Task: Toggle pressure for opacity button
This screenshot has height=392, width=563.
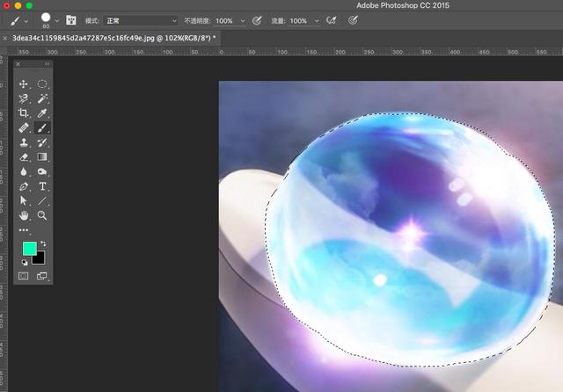Action: pyautogui.click(x=257, y=21)
